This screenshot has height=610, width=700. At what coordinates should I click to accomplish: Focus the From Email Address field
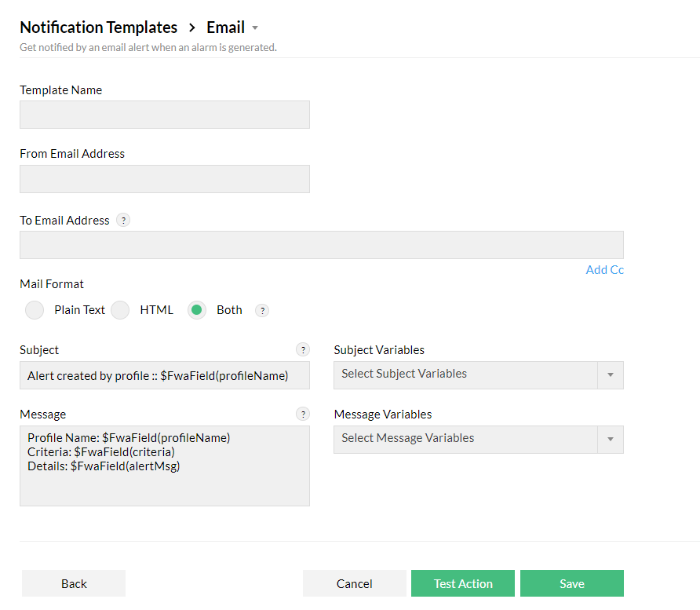165,179
